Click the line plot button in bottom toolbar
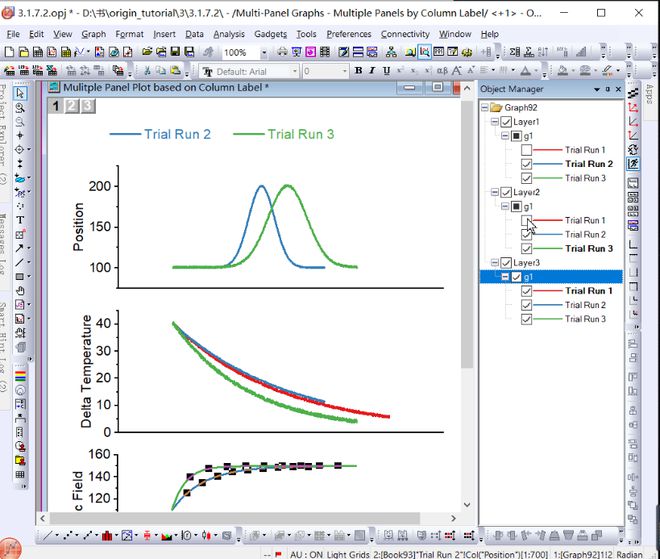Viewport: 660px width, 559px height. pos(48,535)
